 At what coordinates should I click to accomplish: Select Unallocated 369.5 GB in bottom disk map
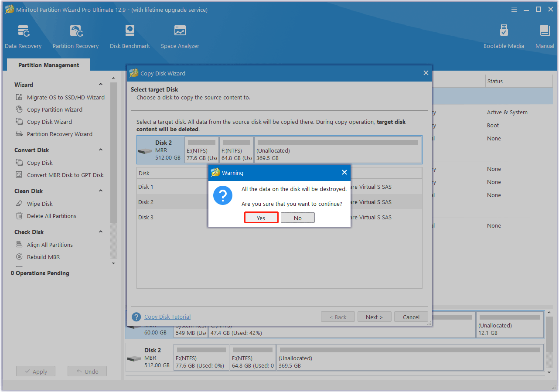click(410, 358)
